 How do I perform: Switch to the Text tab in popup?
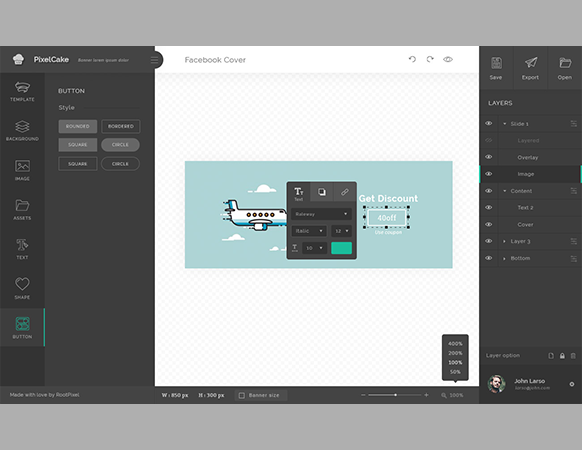click(299, 193)
